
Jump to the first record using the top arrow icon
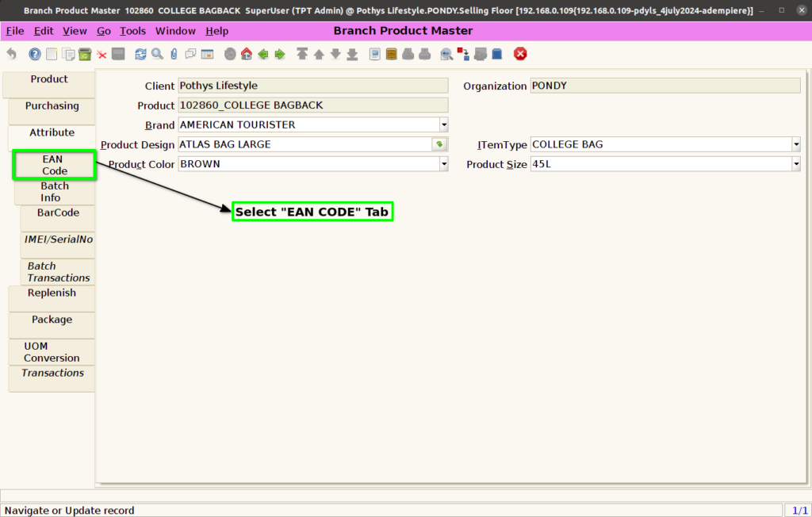coord(302,54)
